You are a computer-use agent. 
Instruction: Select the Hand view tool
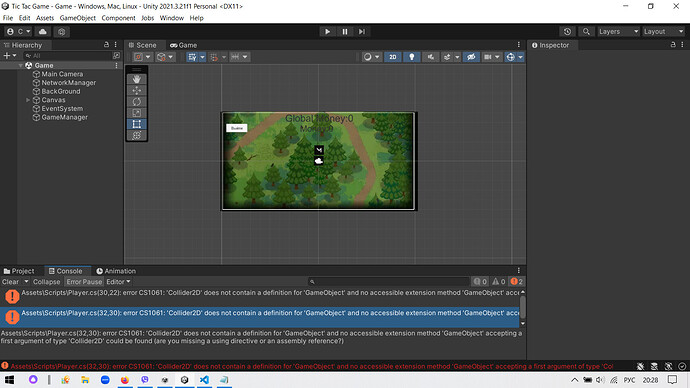(136, 79)
